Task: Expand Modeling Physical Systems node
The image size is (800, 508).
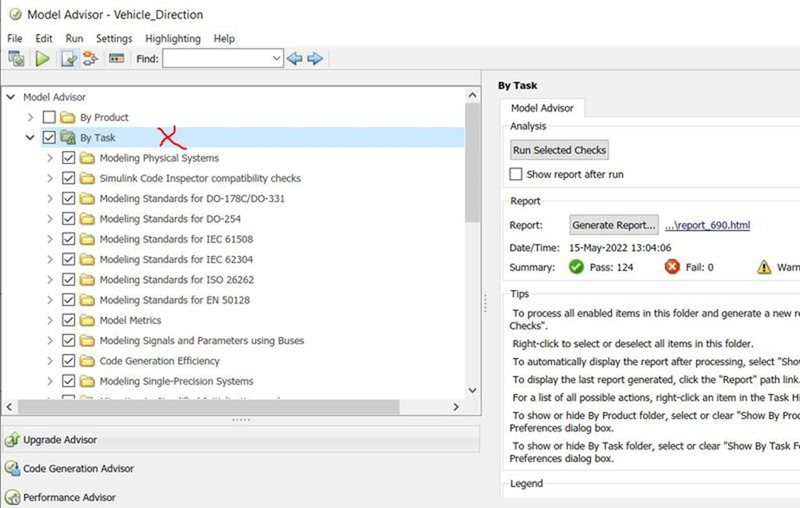Action: (x=49, y=158)
